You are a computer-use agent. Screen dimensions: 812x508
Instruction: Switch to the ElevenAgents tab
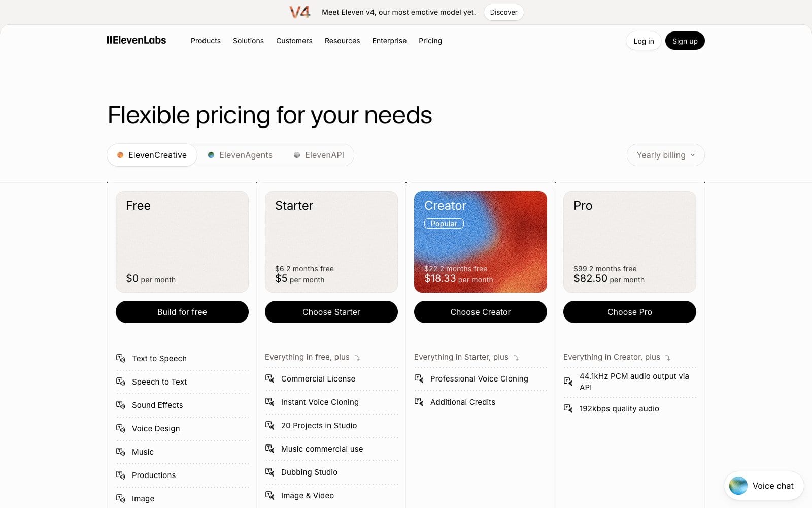tap(240, 155)
